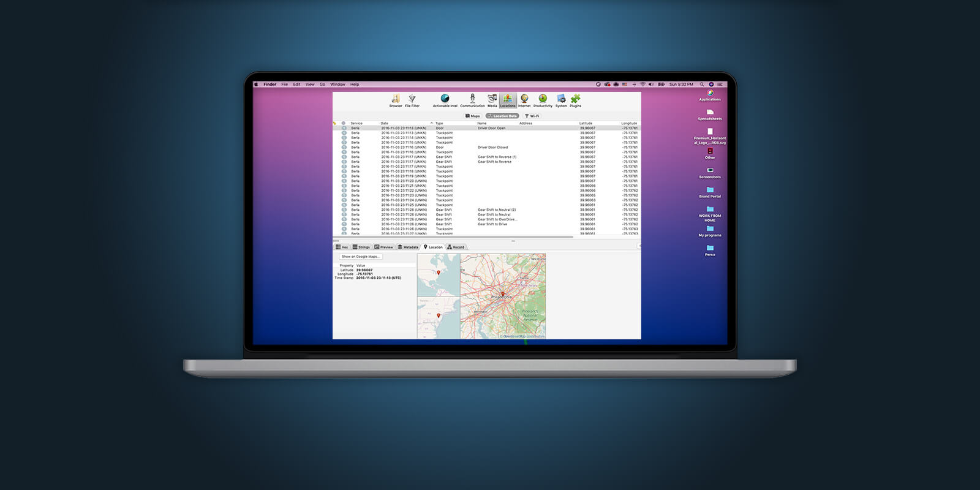Viewport: 980px width, 490px height.
Task: Switch to the Wi-Fi view
Action: pos(532,116)
